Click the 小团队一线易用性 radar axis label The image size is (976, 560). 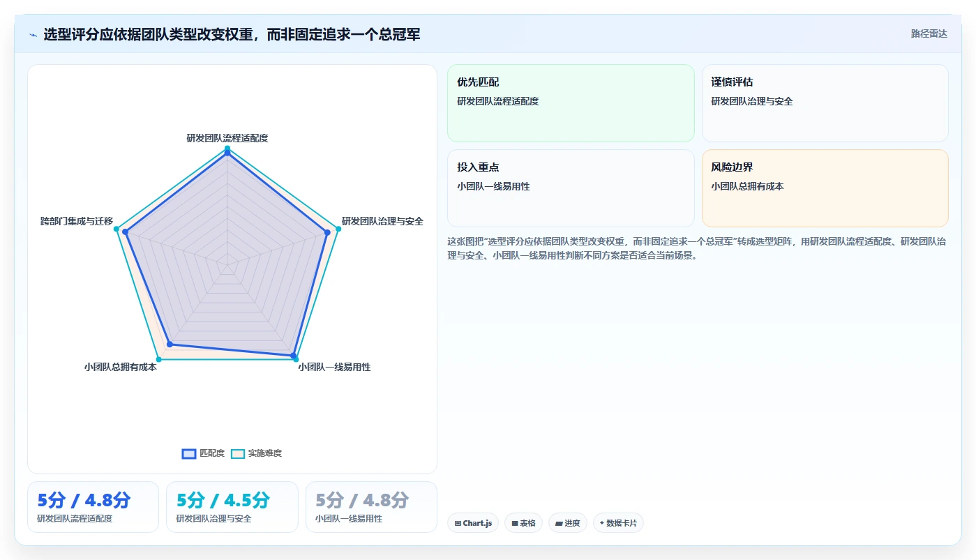[x=334, y=367]
